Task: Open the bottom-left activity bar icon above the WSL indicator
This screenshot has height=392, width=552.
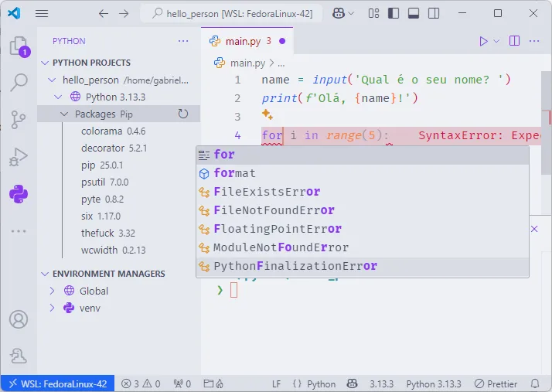Action: pyautogui.click(x=19, y=356)
